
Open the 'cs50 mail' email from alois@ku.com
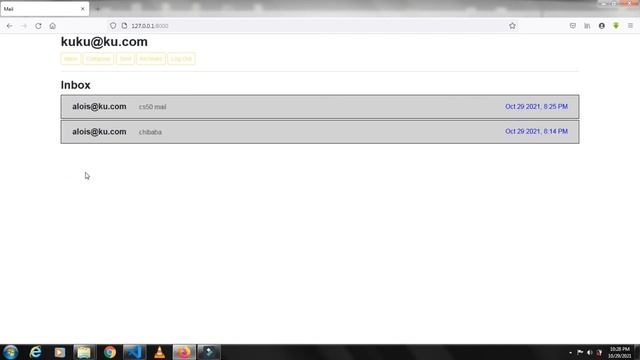320,107
